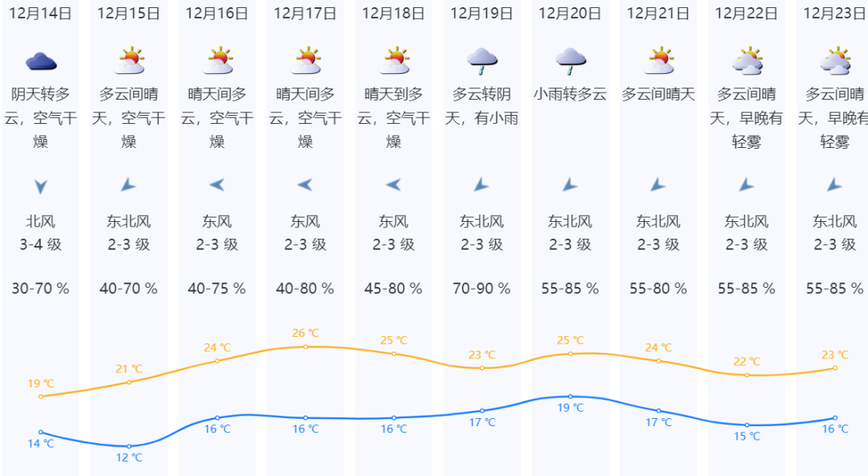Viewport: 868px width, 476px height.
Task: Click the 26 ℃ high temperature point
Action: (305, 347)
